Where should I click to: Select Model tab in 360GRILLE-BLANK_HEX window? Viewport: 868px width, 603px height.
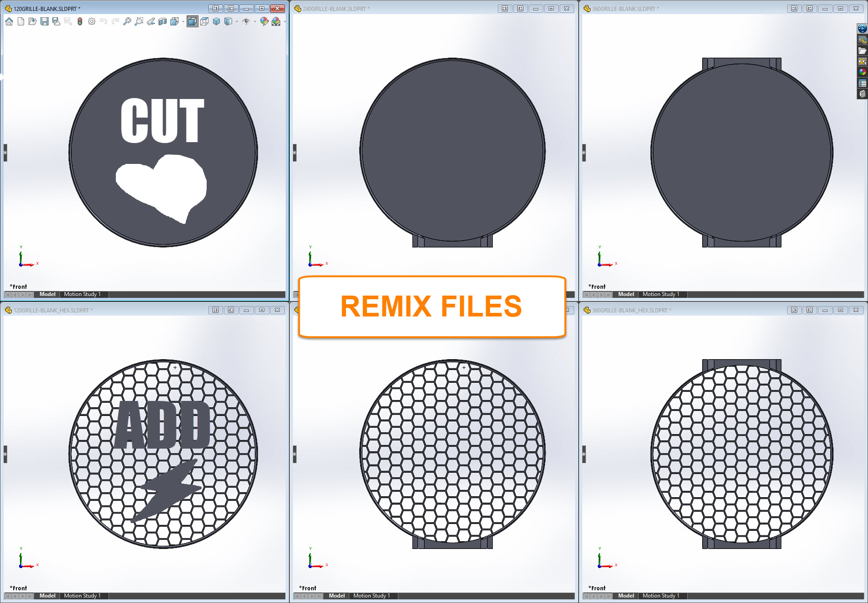coord(626,596)
